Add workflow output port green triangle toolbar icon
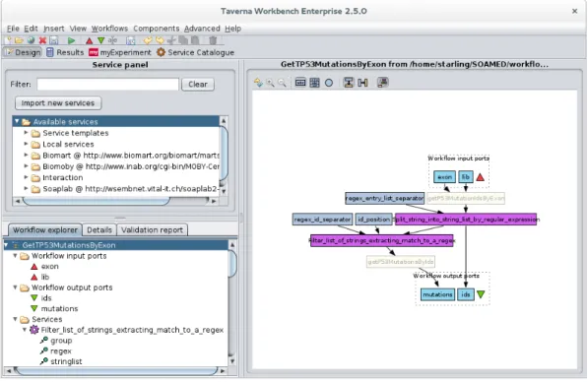588x382 pixels. [100, 40]
